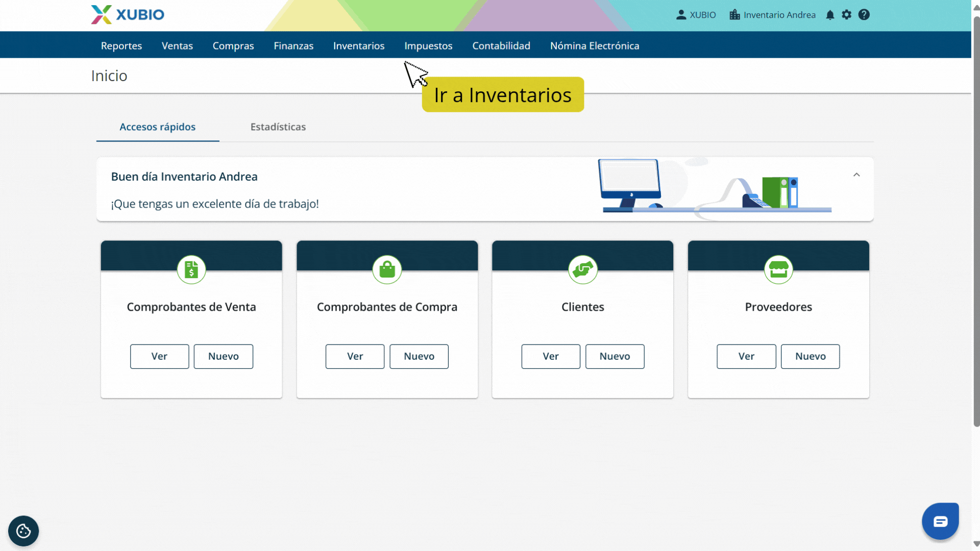Click the notifications bell icon
Screen dimensions: 980x551
click(830, 15)
